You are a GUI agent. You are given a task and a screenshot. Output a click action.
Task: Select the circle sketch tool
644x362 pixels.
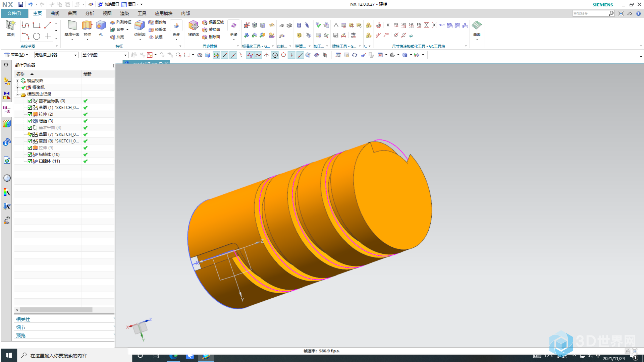(x=37, y=36)
